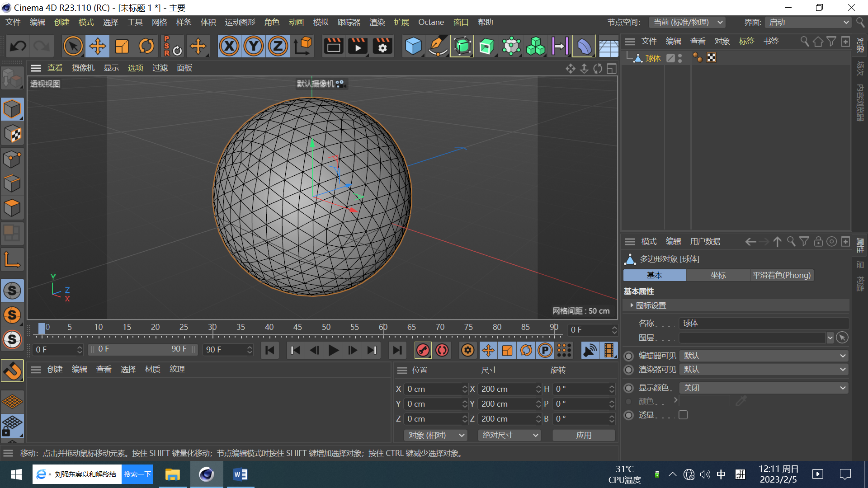
Task: Open the 图层 dropdown arrow
Action: tap(830, 338)
